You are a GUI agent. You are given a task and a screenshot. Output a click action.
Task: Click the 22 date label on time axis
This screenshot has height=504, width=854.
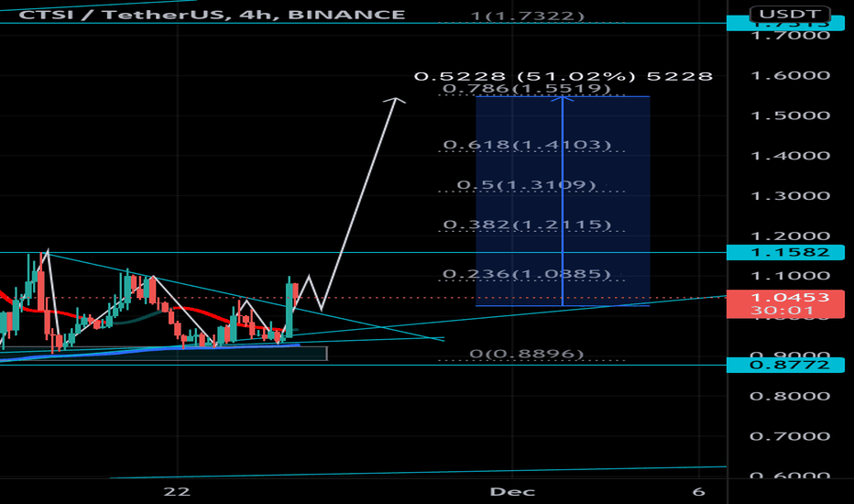point(177,492)
